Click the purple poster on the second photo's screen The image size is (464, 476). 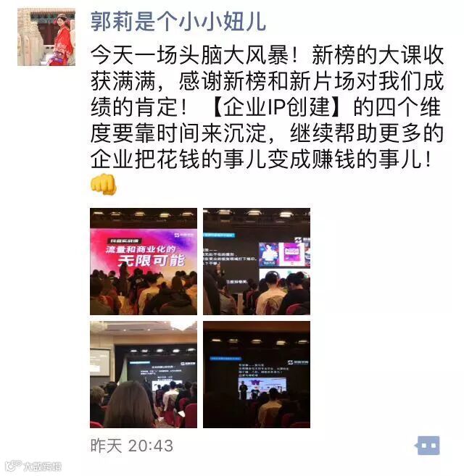click(x=293, y=253)
